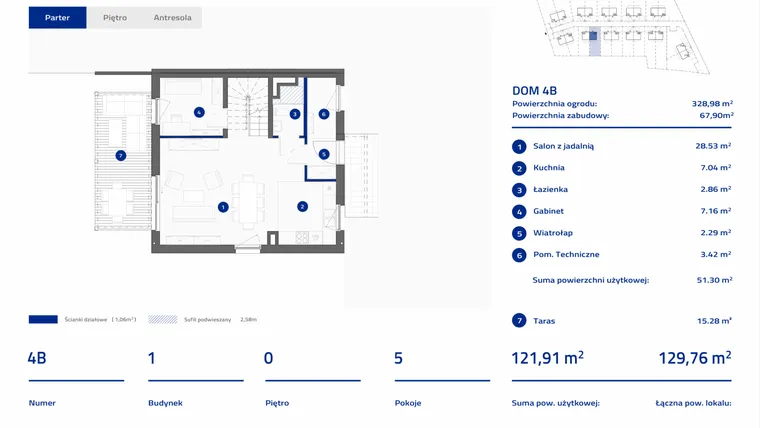Click the Budynek value 1
Screen dimensions: 760x428
pyautogui.click(x=152, y=358)
